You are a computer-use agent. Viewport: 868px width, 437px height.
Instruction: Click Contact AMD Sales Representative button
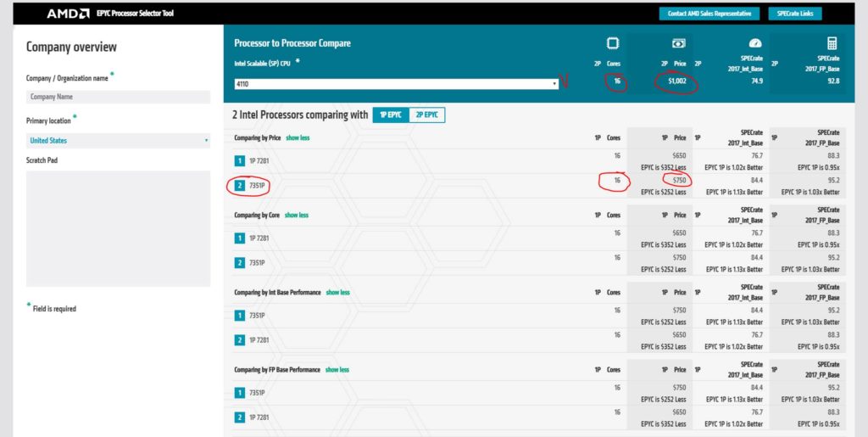[709, 14]
